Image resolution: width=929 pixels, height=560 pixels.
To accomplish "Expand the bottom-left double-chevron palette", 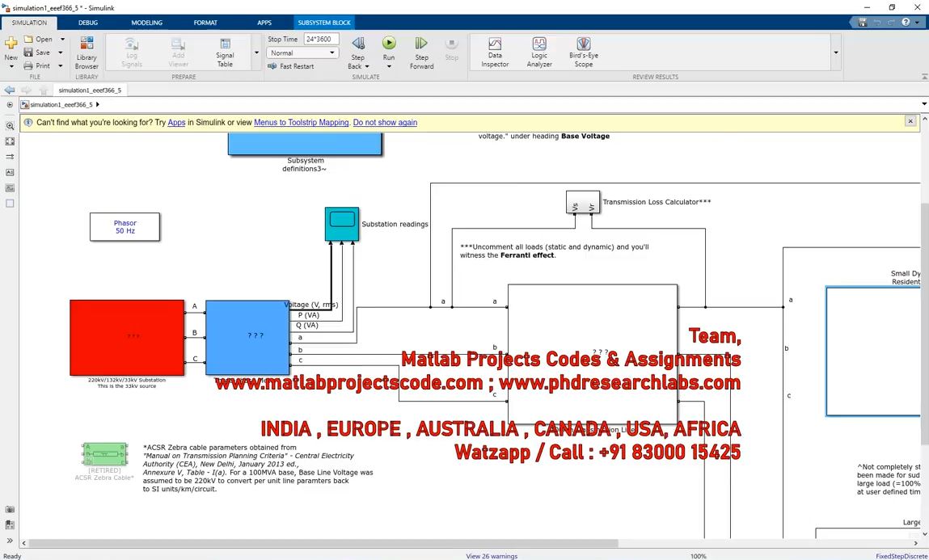I will coord(10,541).
